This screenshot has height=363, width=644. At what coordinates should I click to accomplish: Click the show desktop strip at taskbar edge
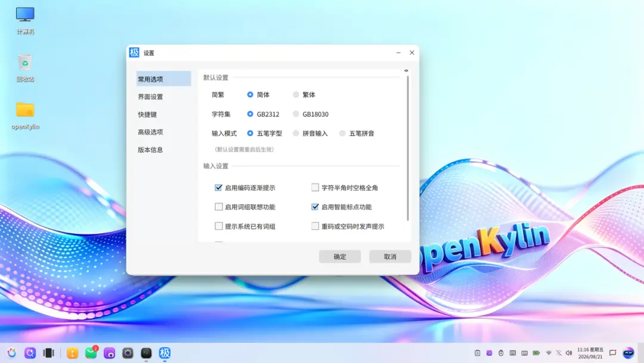pyautogui.click(x=642, y=353)
